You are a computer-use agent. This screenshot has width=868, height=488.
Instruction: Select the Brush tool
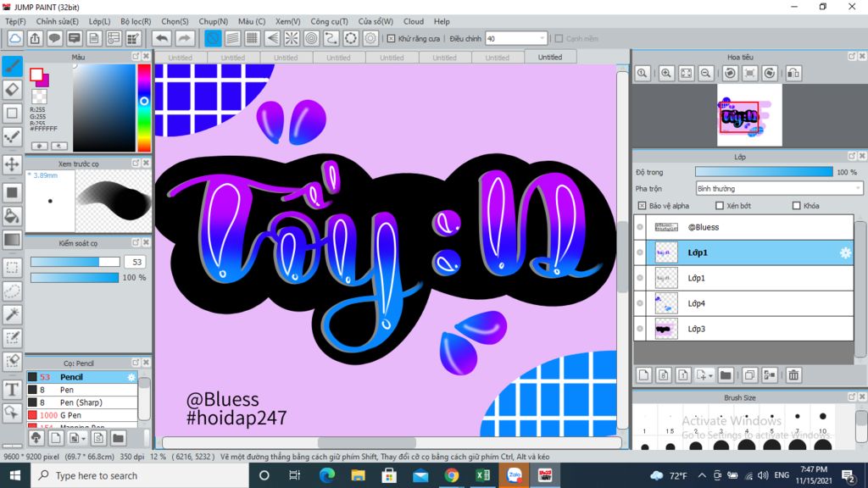click(12, 66)
